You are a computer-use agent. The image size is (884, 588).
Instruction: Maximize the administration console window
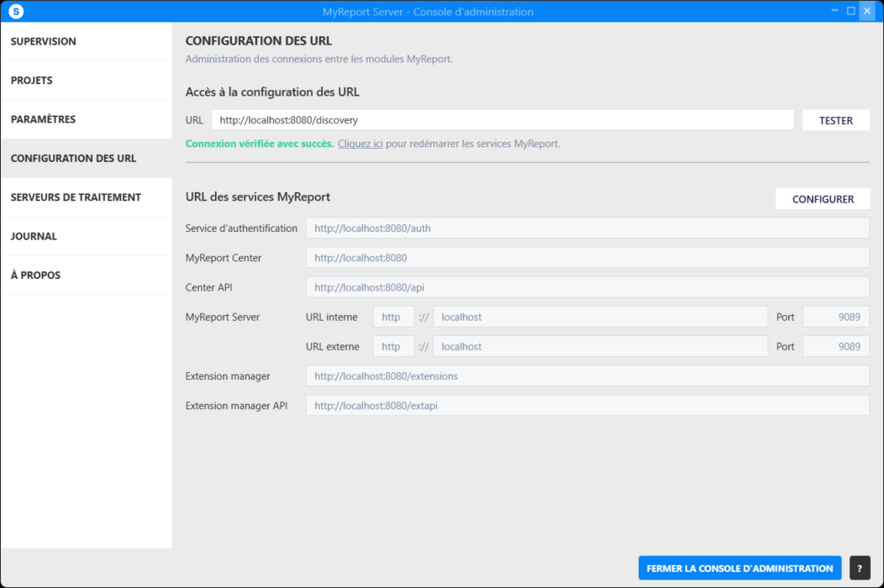point(850,11)
